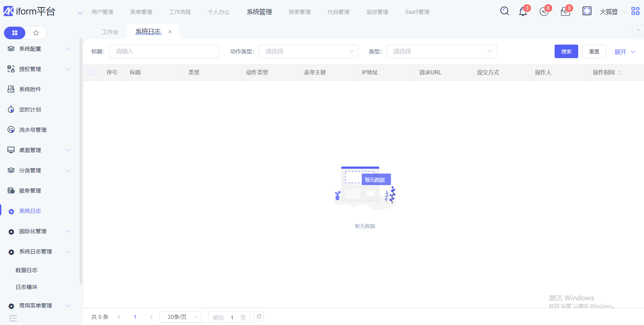644x325 pixels.
Task: Switch to grid menu view toggle
Action: point(15,33)
